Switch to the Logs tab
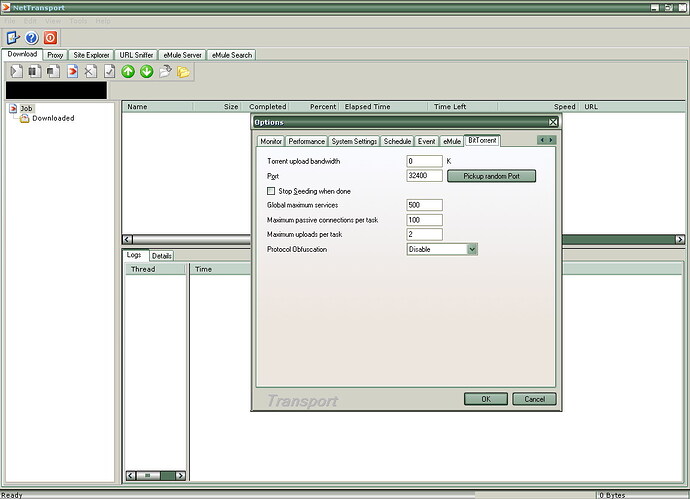The image size is (690, 499). [x=134, y=255]
